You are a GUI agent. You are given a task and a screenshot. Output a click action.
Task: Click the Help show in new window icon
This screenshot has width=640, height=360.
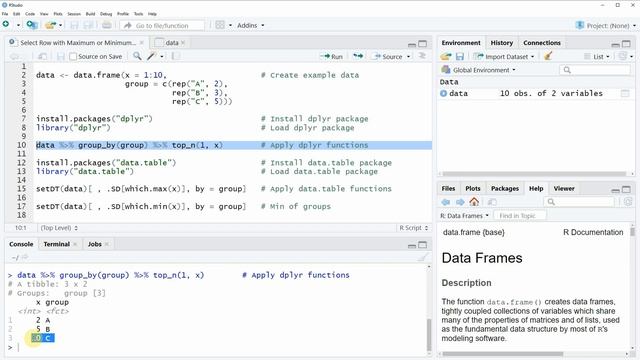coord(492,202)
